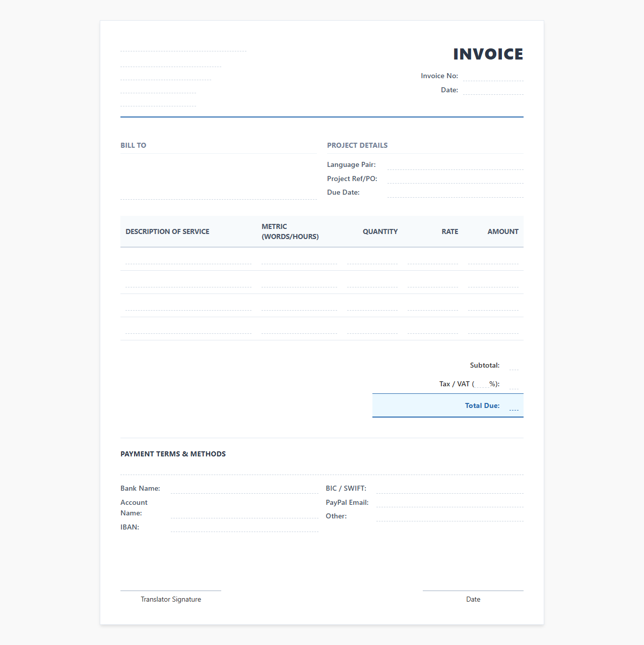Click the Bank Name label

click(x=140, y=488)
